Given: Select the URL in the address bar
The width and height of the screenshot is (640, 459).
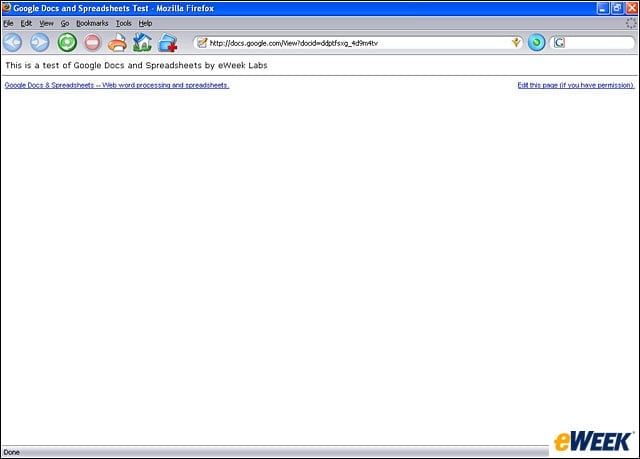Looking at the screenshot, I should coord(293,43).
